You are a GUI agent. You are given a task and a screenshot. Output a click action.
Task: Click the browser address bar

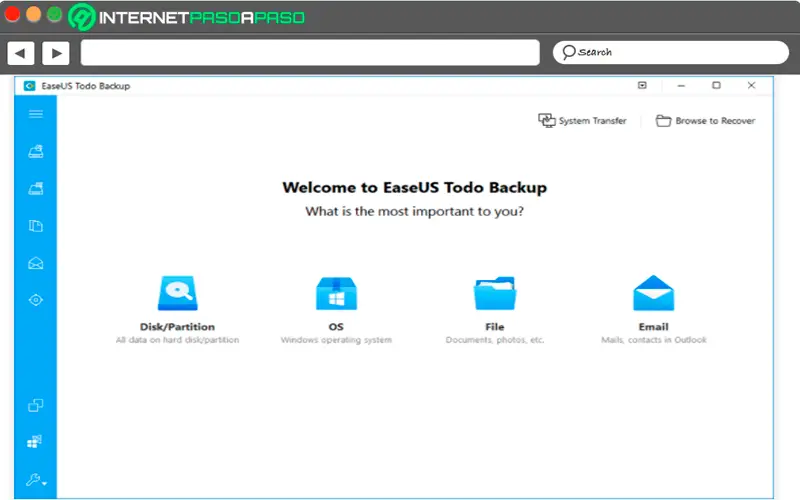point(310,53)
